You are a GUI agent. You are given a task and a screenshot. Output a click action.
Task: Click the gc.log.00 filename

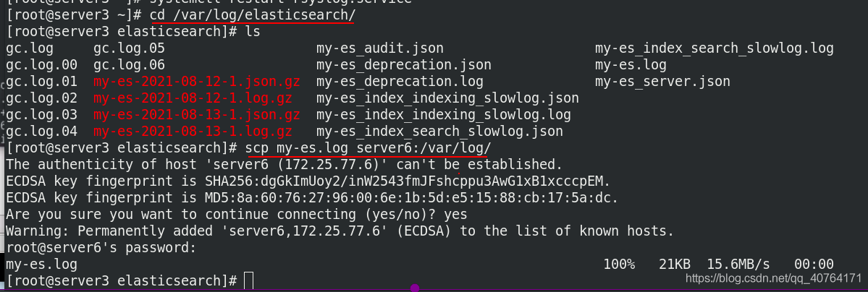click(41, 65)
